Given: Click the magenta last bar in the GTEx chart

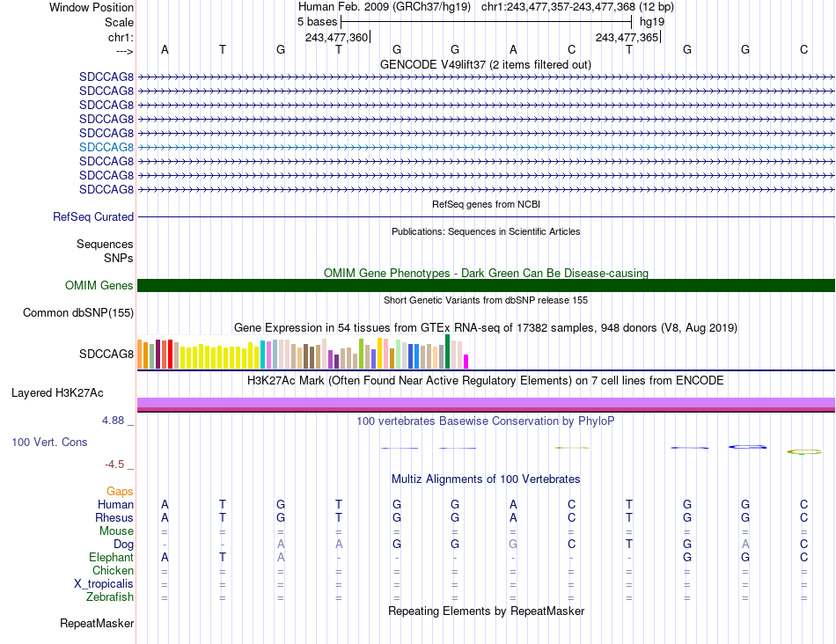Looking at the screenshot, I should [466, 362].
